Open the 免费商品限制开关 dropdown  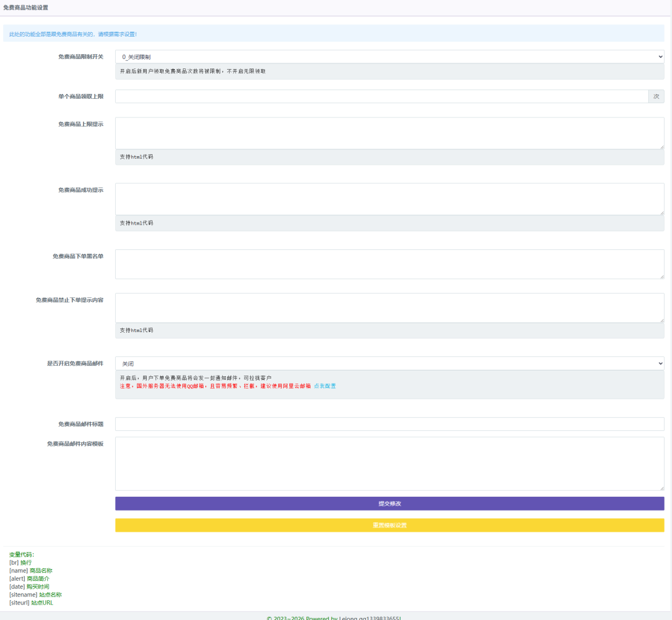tap(390, 57)
